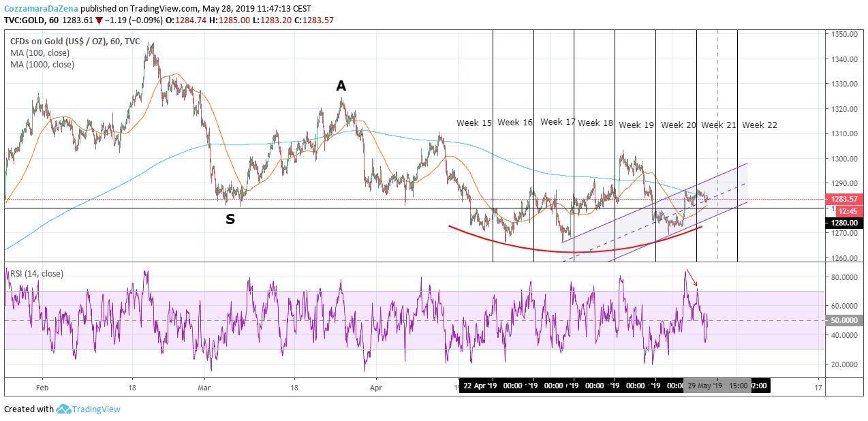This screenshot has width=868, height=421.
Task: Click the 'Week 21' text label
Action: [719, 125]
